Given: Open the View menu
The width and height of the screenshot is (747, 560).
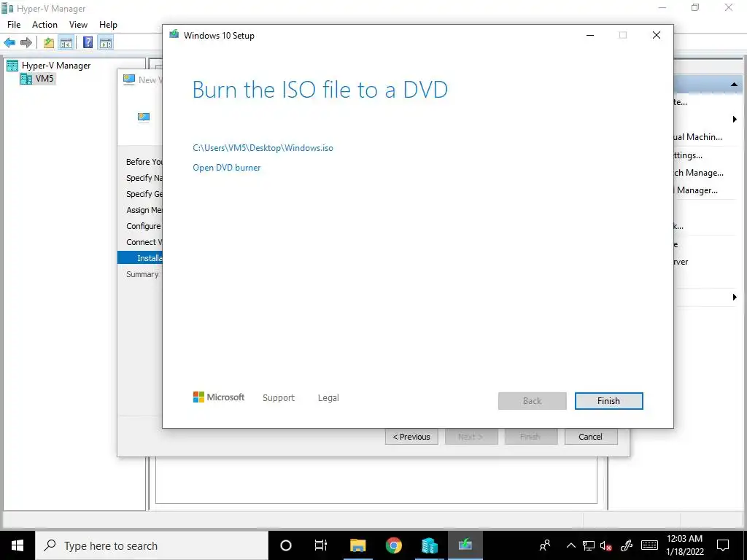Looking at the screenshot, I should [78, 25].
